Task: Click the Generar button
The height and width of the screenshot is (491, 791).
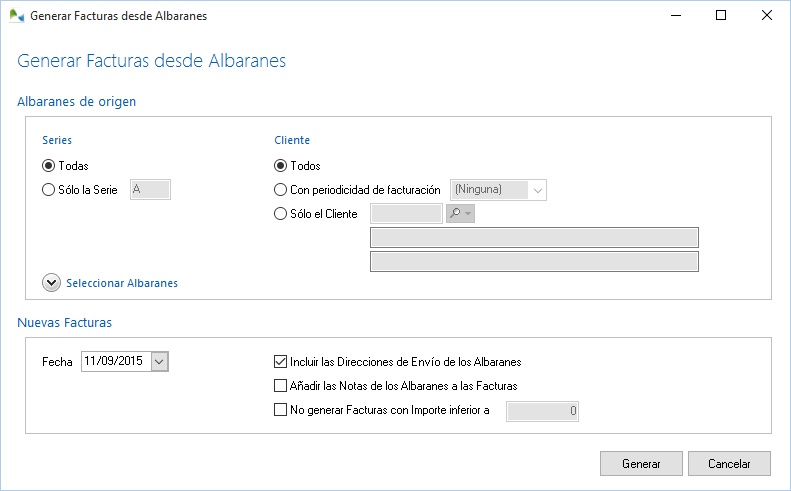Action: point(641,464)
